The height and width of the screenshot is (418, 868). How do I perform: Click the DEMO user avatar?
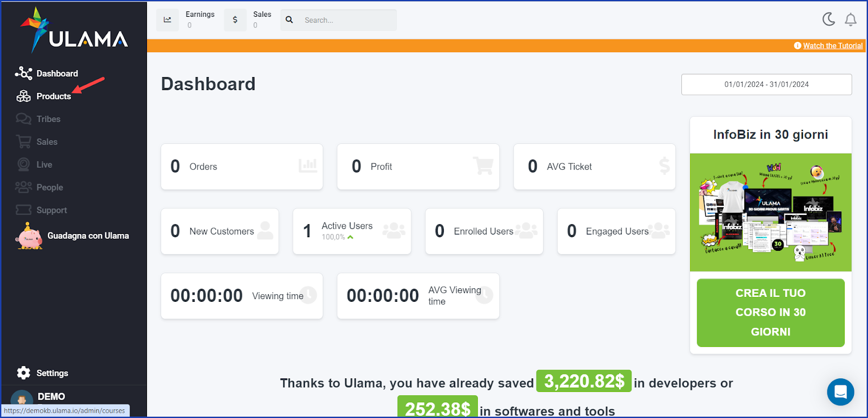pos(22,400)
